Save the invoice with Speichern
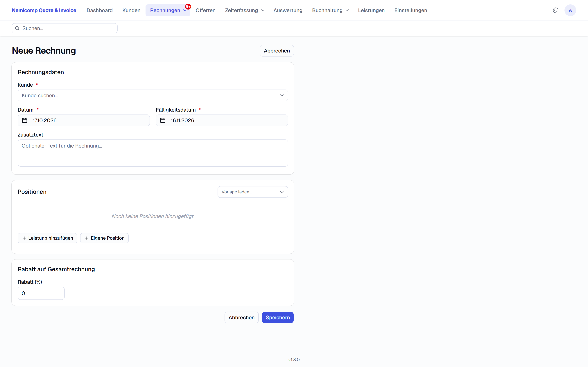The image size is (588, 367). click(278, 317)
